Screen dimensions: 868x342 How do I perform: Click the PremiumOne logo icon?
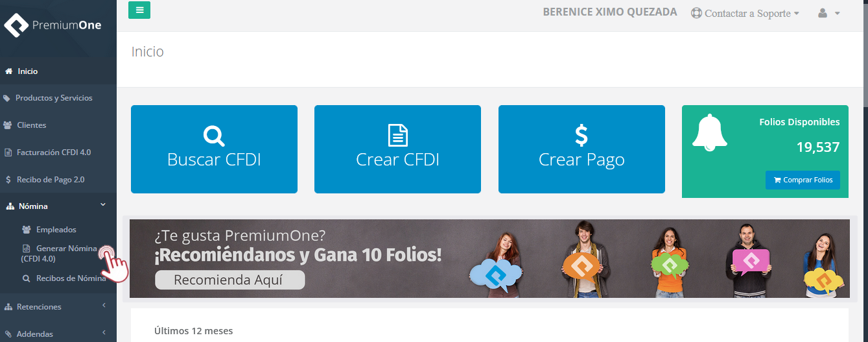pos(16,25)
